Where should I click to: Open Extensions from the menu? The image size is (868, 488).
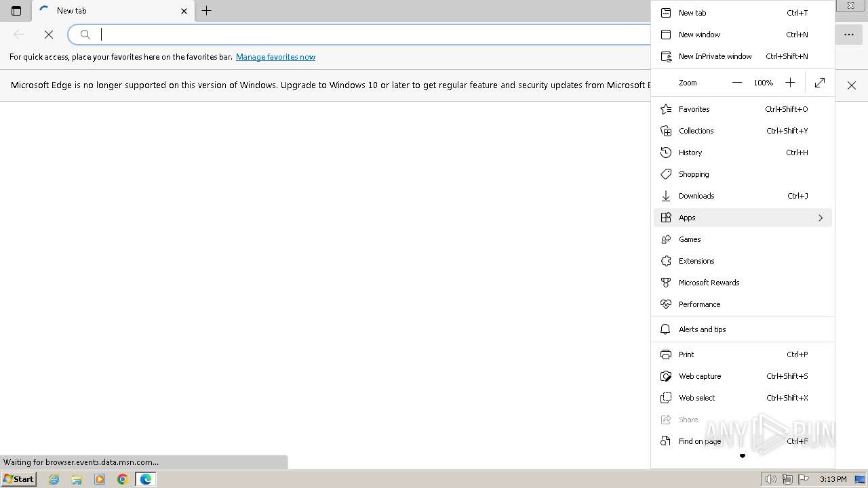(x=743, y=261)
